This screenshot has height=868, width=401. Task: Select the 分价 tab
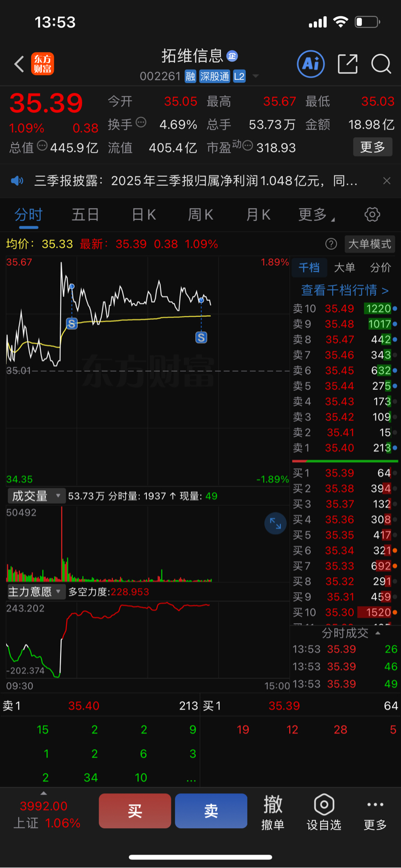click(381, 268)
